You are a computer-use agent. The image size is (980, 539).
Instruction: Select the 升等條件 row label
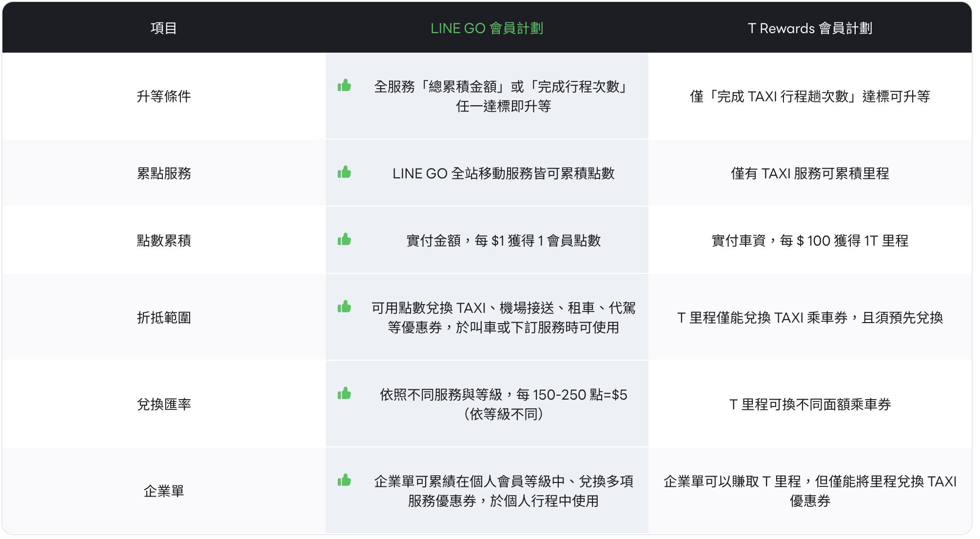[164, 96]
